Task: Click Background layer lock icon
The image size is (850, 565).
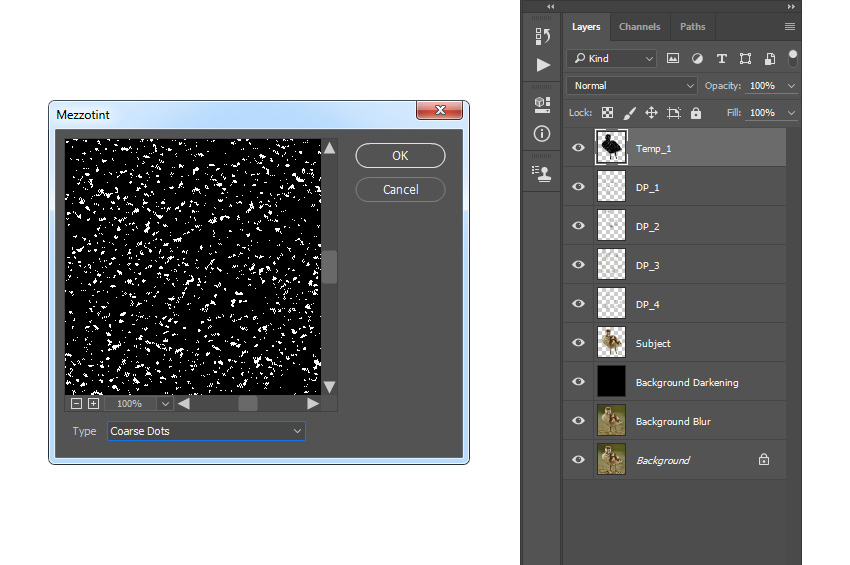Action: (x=764, y=460)
